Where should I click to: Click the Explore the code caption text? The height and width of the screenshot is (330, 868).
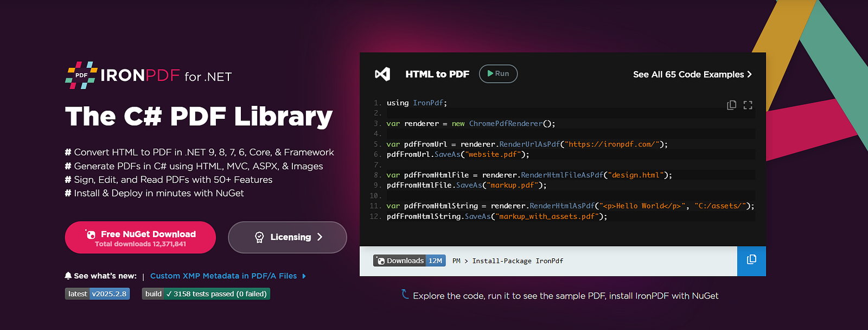coord(566,296)
